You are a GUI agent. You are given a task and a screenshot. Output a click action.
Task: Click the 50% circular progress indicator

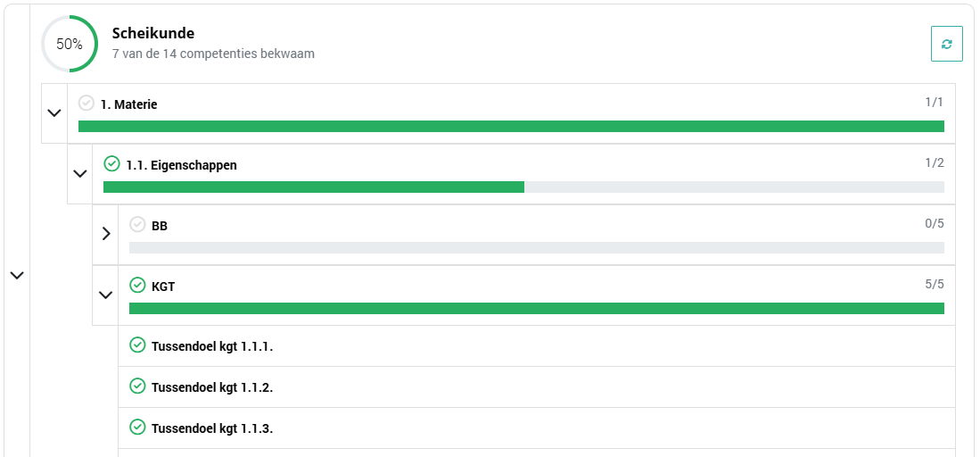pos(70,44)
